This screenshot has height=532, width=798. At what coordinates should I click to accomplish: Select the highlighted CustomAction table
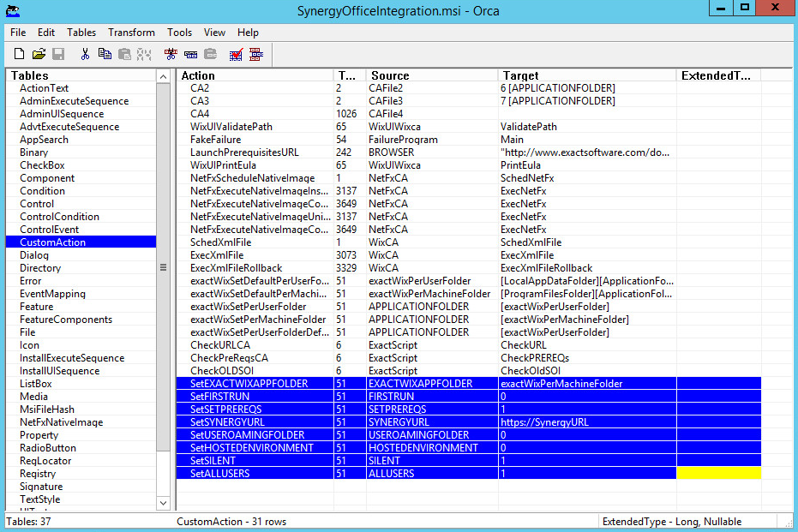(x=81, y=242)
